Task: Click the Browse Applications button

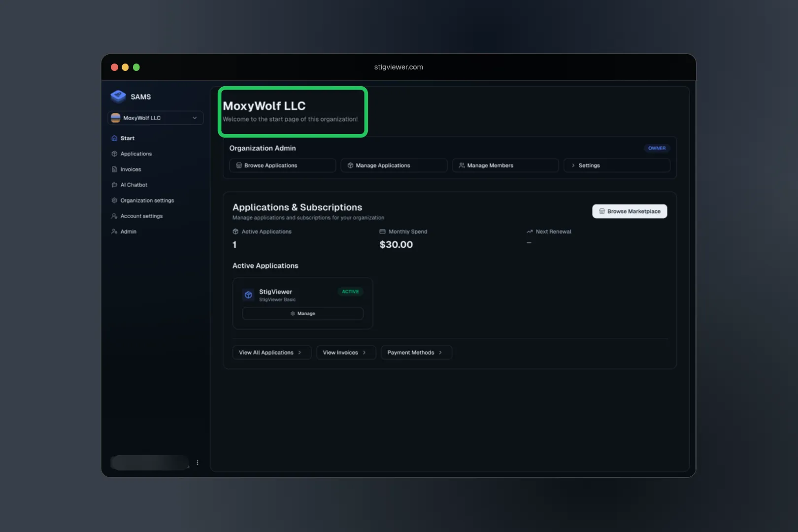Action: [x=282, y=166]
